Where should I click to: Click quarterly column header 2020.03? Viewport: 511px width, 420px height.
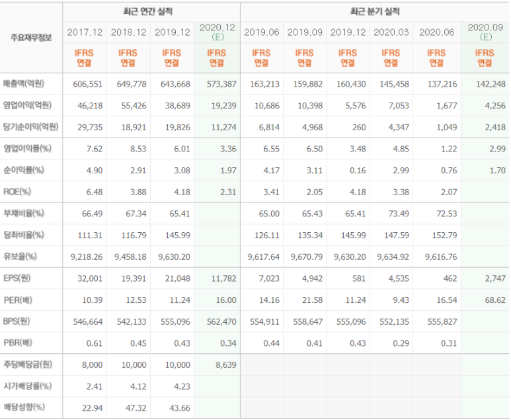tap(391, 32)
